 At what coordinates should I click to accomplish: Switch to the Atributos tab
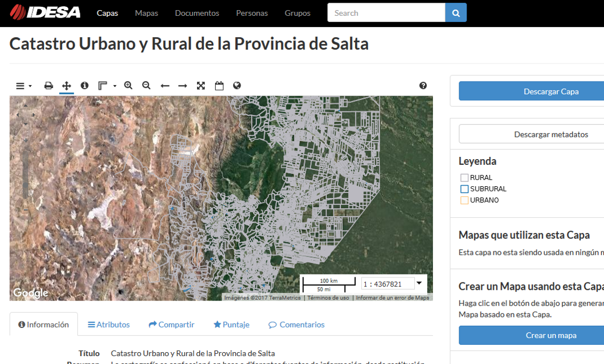(x=109, y=324)
